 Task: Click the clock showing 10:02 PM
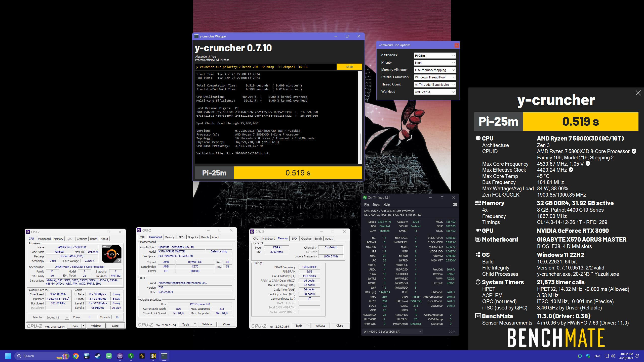(626, 356)
